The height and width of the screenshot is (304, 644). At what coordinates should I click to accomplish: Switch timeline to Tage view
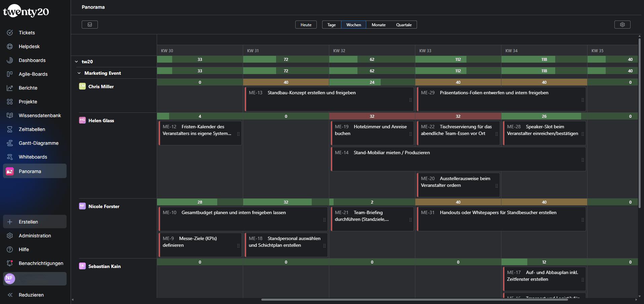point(332,25)
